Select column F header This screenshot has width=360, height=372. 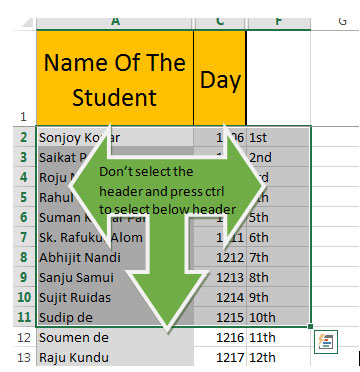279,23
